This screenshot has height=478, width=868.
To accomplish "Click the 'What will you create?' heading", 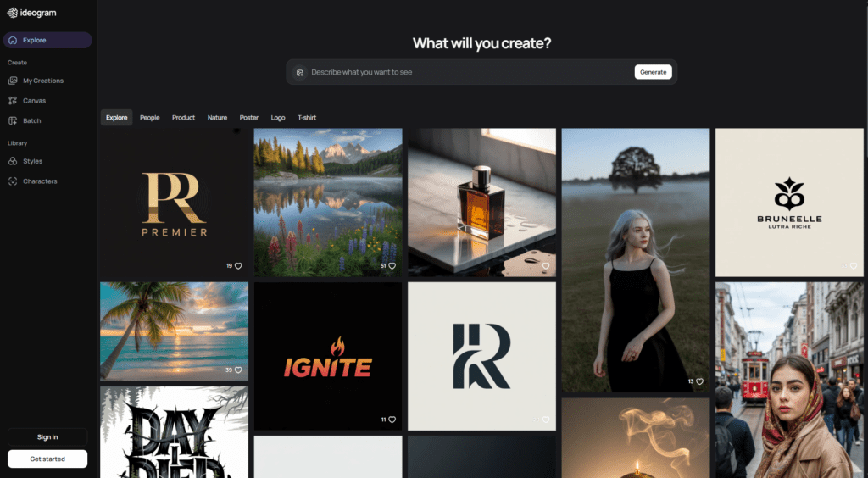I will point(482,43).
